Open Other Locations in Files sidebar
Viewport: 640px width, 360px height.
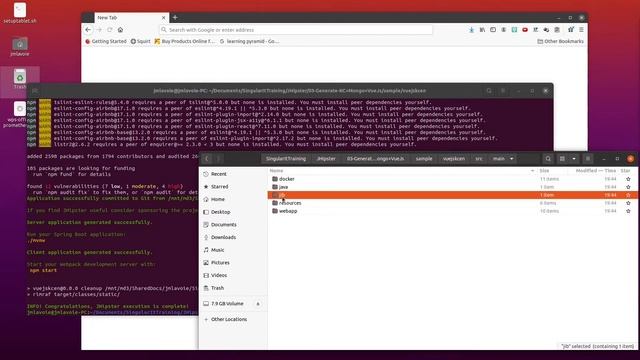point(233,319)
